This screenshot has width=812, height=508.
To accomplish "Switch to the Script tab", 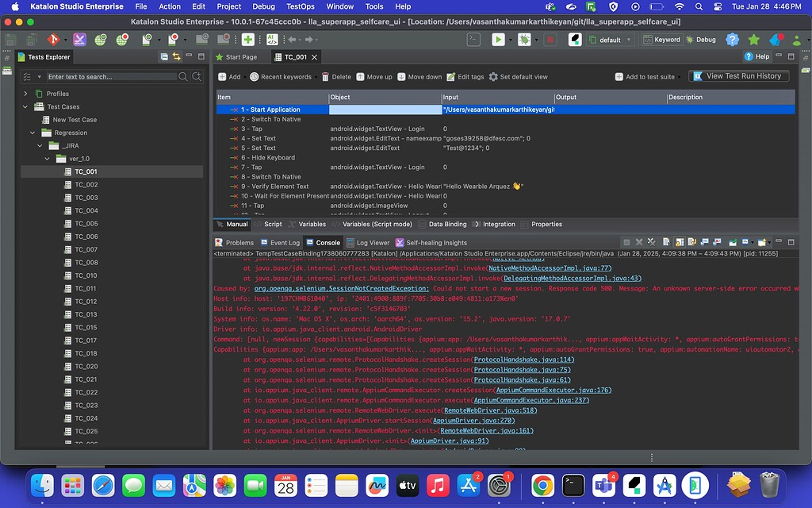I will pos(273,224).
